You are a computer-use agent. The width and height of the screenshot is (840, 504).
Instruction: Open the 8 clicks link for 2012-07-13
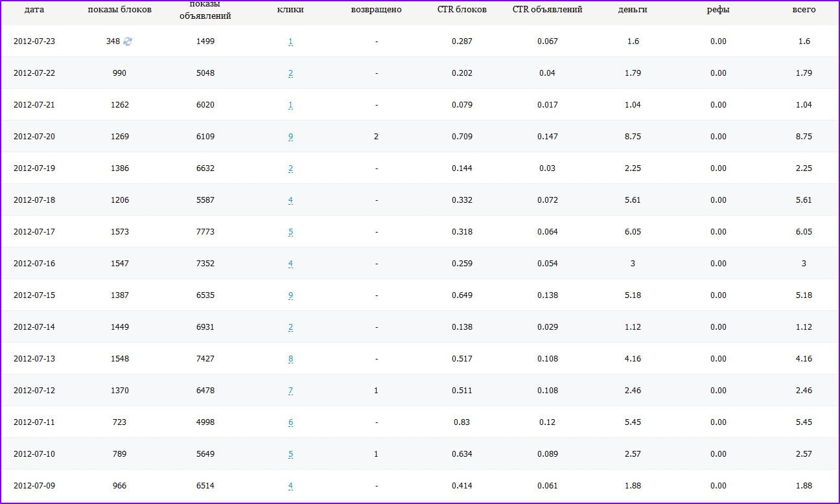tap(290, 359)
